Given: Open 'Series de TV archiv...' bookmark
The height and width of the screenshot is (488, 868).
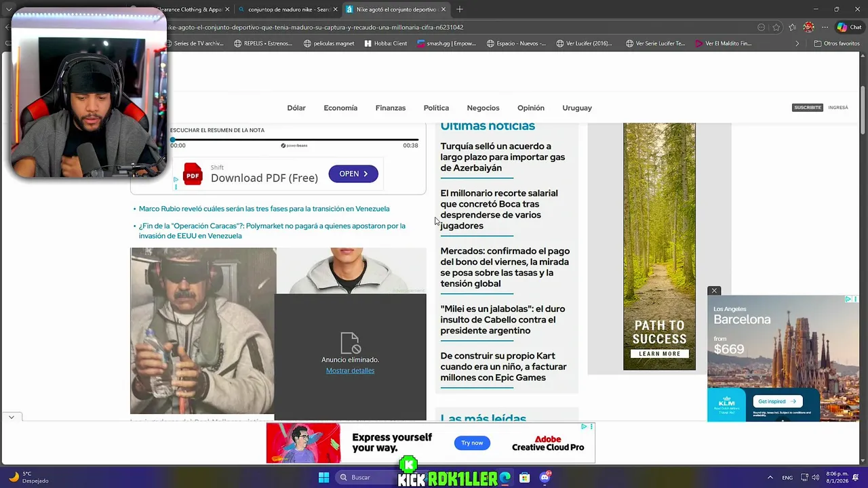Looking at the screenshot, I should pyautogui.click(x=195, y=43).
